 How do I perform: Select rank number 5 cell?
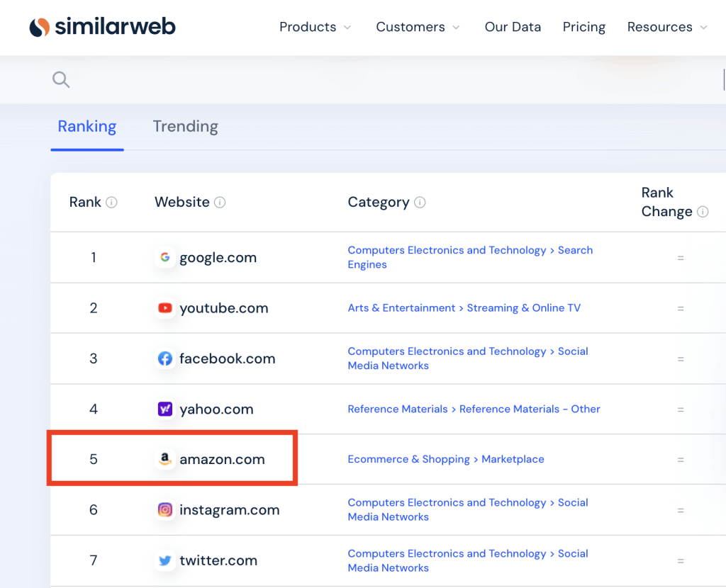click(x=94, y=459)
